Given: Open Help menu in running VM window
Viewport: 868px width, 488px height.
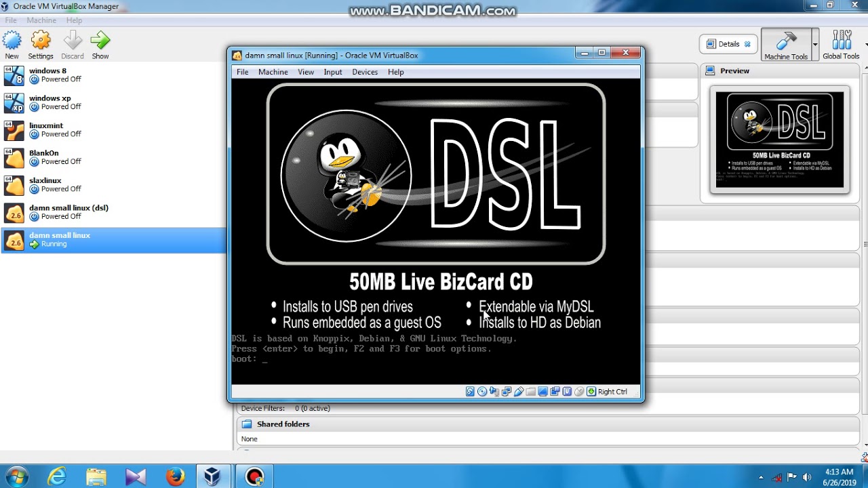Looking at the screenshot, I should 396,72.
